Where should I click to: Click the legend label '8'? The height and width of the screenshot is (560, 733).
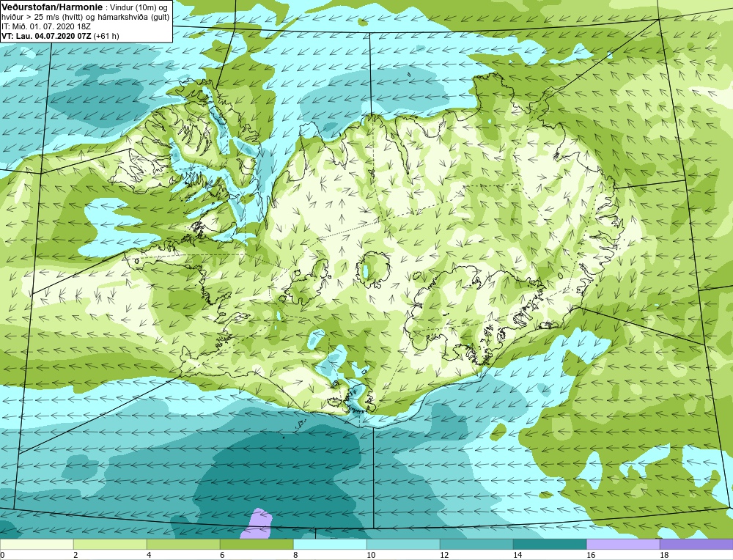(295, 556)
